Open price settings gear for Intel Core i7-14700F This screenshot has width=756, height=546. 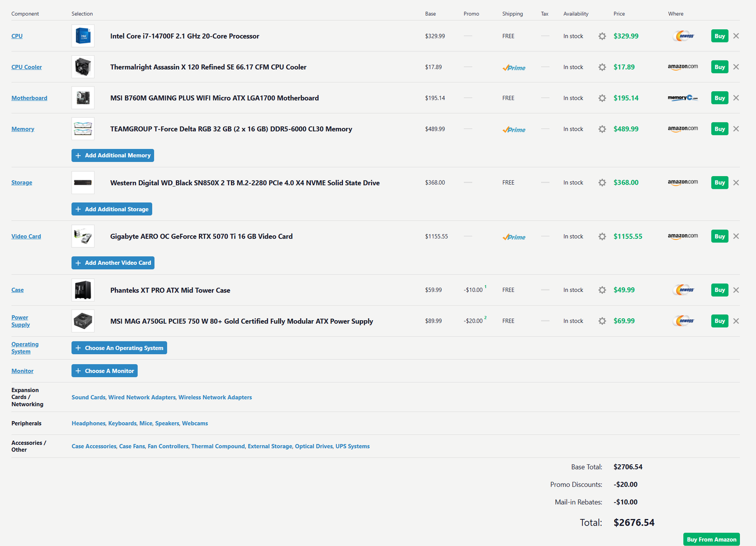(x=602, y=36)
